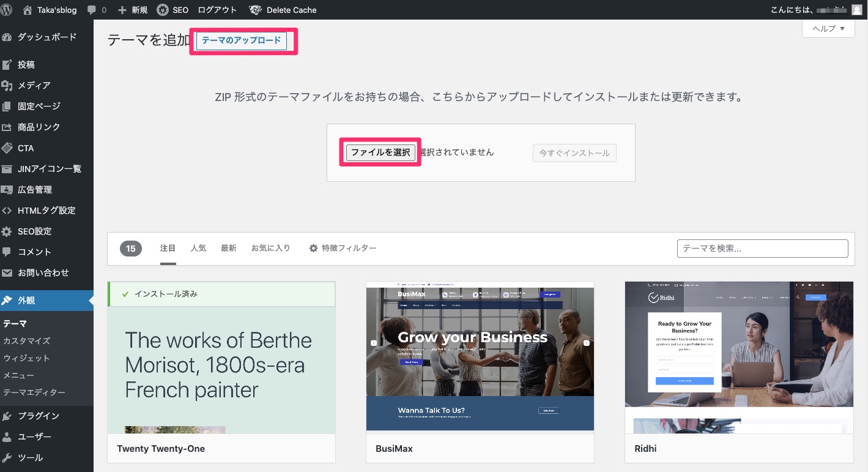This screenshot has height=472, width=868.
Task: Click the WordPress logo icon in admin bar
Action: [x=7, y=10]
